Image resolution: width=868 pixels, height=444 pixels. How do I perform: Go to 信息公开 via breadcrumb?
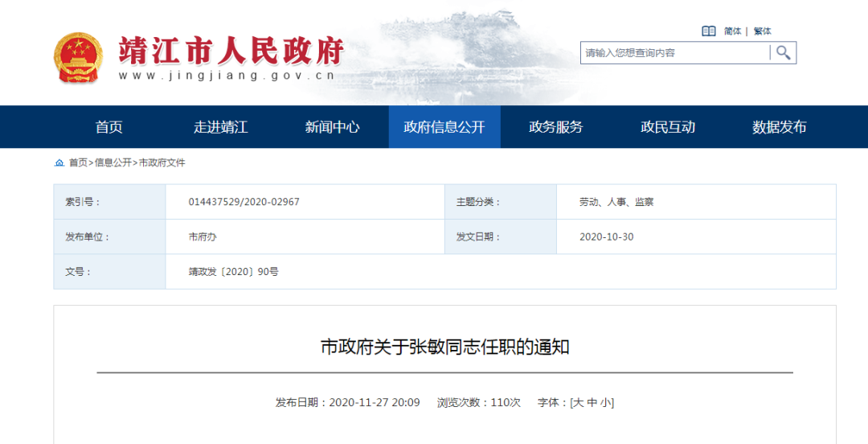(x=113, y=162)
